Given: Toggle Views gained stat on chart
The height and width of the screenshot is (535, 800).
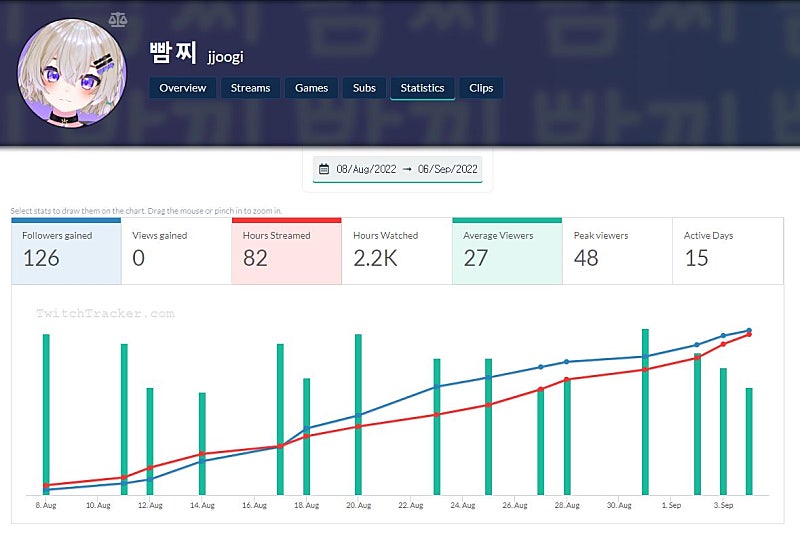Looking at the screenshot, I should 177,251.
